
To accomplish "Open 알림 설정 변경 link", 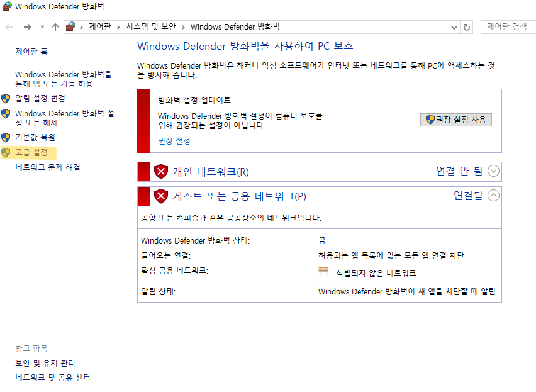I will pos(40,98).
